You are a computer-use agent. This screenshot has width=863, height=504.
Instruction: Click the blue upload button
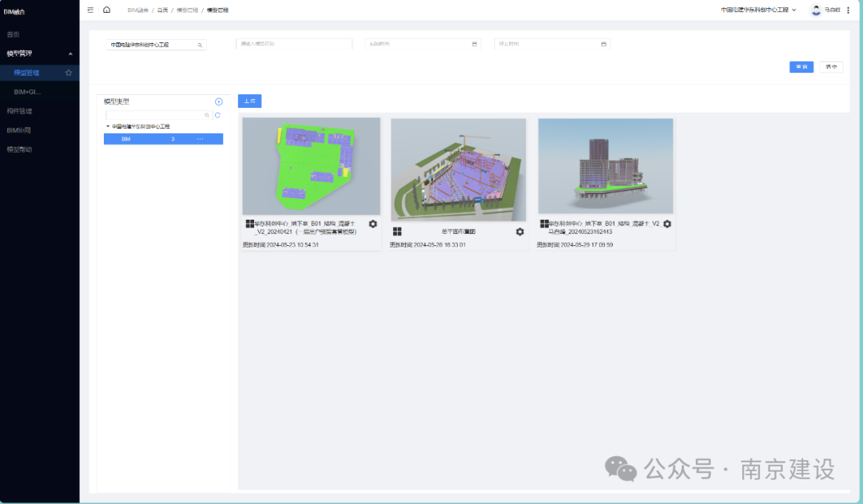point(250,101)
